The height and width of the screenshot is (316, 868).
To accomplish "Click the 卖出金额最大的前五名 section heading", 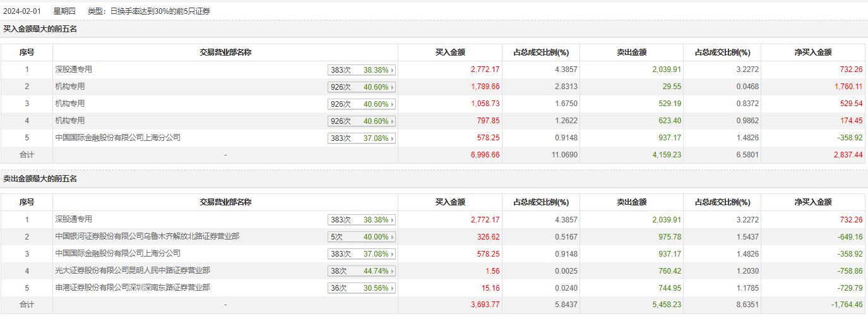I will click(x=40, y=179).
